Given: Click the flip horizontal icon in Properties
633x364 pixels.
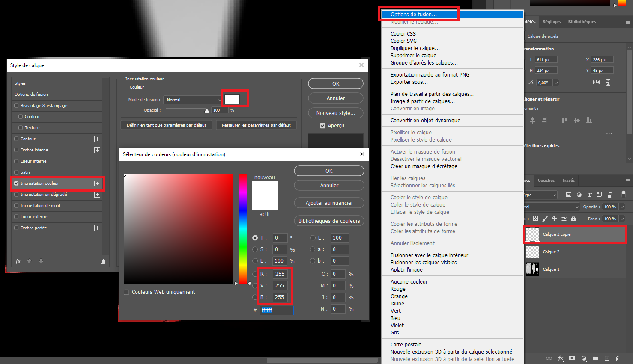Looking at the screenshot, I should [x=596, y=83].
